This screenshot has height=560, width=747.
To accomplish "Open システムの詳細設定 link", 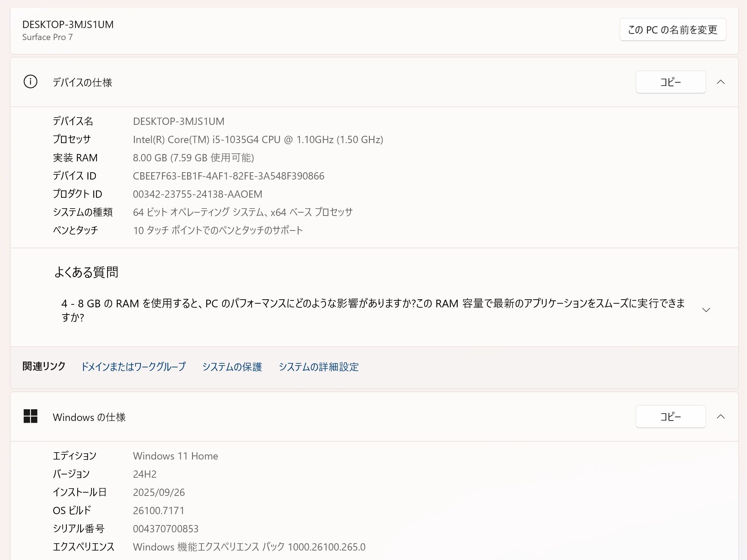I will 318,367.
